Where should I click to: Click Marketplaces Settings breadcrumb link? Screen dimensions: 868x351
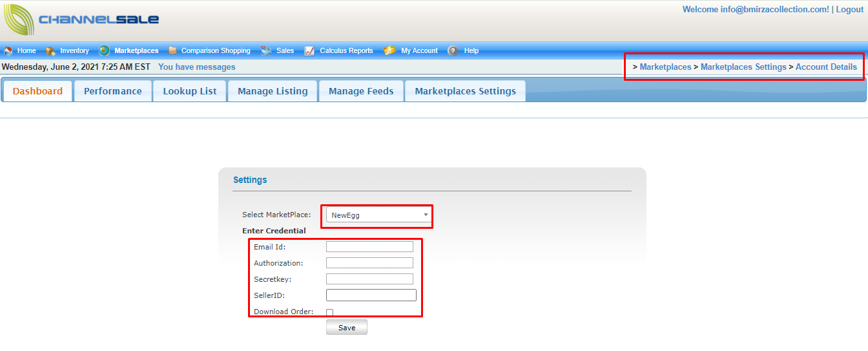coord(743,67)
